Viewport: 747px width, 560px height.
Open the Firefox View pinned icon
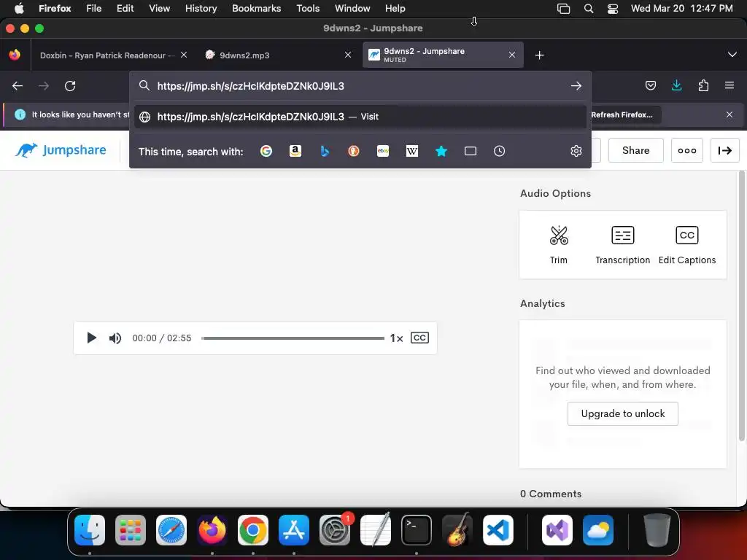coord(15,55)
